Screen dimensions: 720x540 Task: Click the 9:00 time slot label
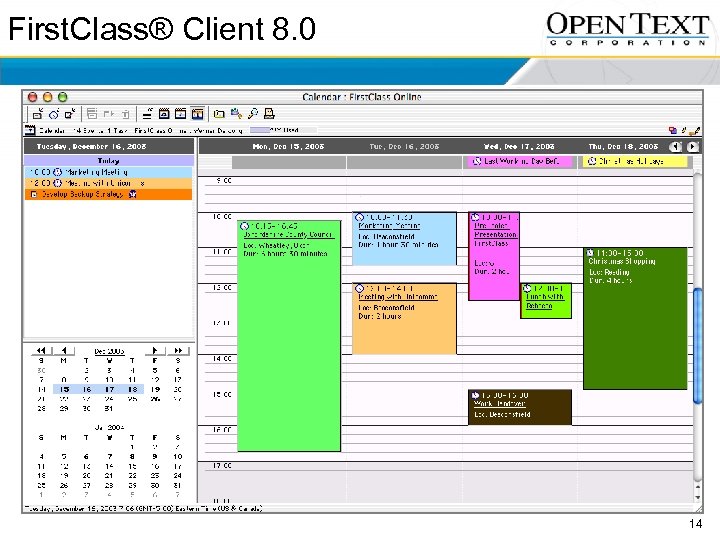[223, 180]
